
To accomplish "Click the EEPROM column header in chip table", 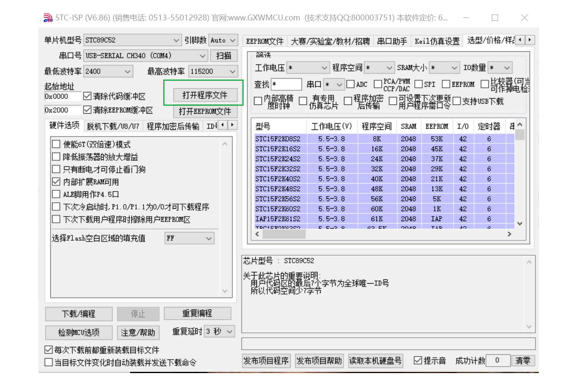I will click(437, 126).
